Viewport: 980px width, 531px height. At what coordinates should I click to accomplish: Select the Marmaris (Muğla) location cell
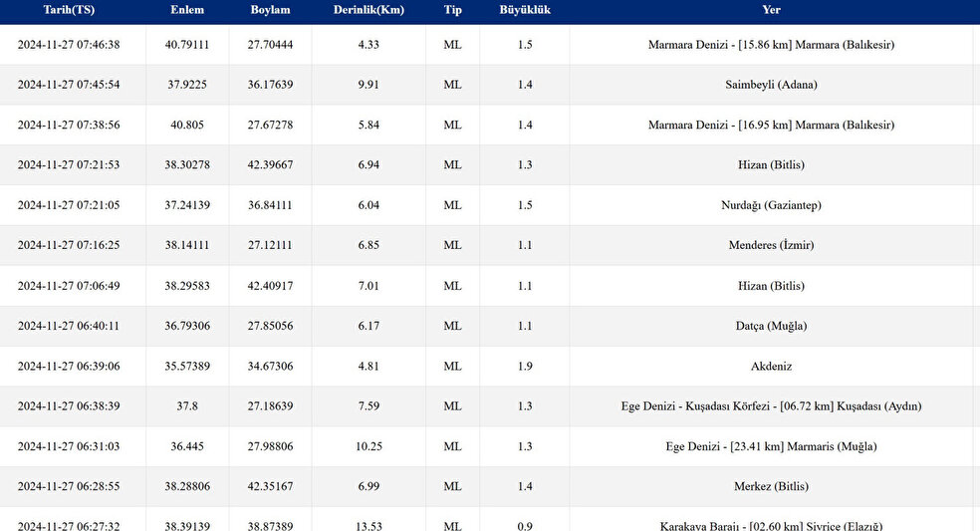point(771,446)
